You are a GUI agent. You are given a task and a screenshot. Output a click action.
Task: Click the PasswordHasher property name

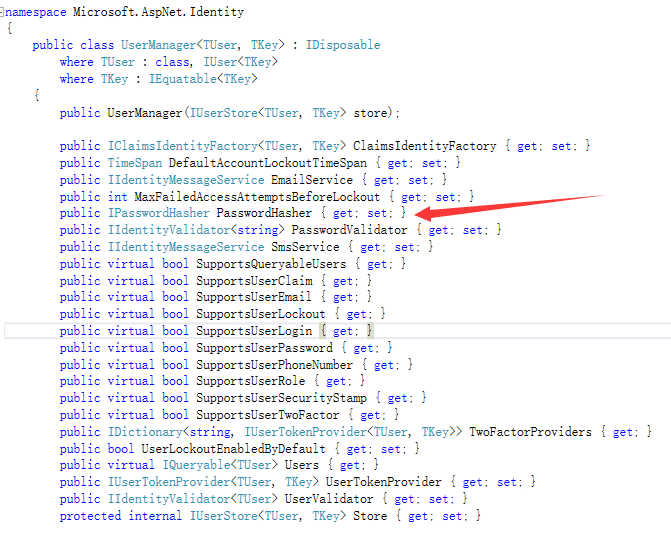click(x=264, y=213)
